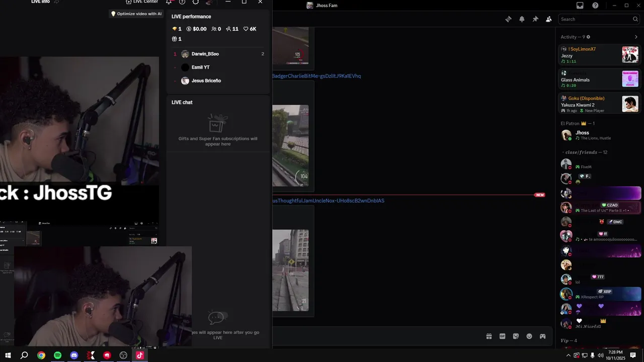Show hidden system tray icons
Image resolution: width=644 pixels, height=362 pixels.
569,355
